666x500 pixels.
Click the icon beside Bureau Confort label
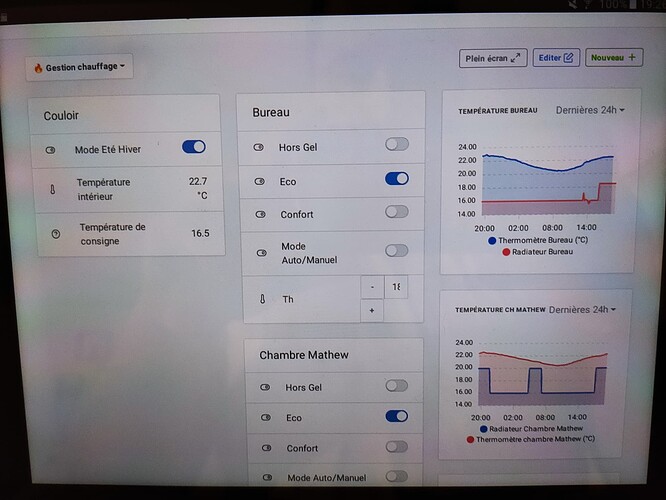click(x=260, y=214)
